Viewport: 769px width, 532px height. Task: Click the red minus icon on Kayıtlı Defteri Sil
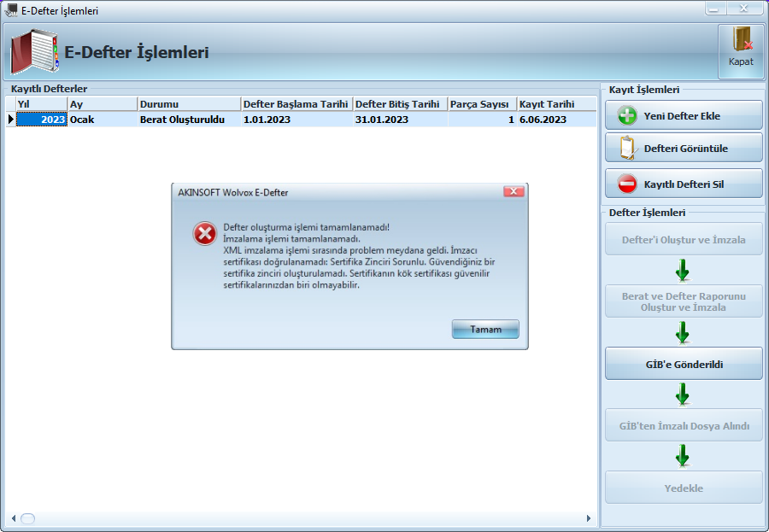tap(627, 184)
